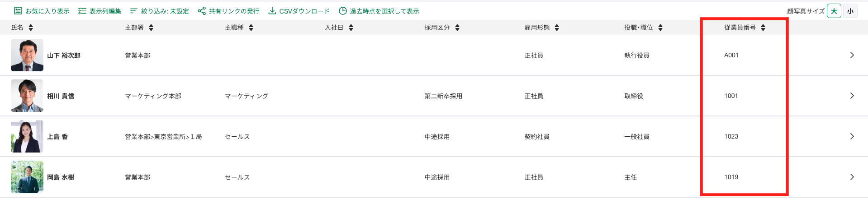The width and height of the screenshot is (868, 199).
Task: Download CSV via CSVダウンロード
Action: [299, 11]
